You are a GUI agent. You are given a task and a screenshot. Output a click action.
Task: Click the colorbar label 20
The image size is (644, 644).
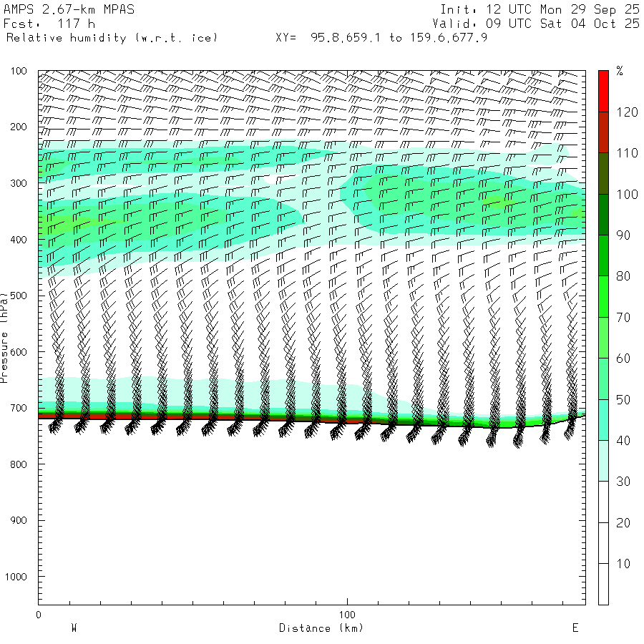[623, 523]
